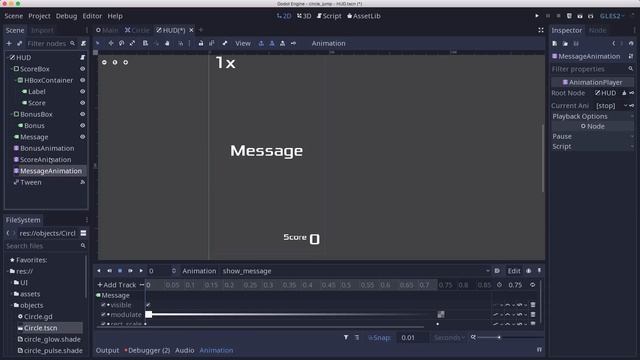Delete the visible track with trash icon
Image resolution: width=640 pixels, height=360 pixels.
coord(533,305)
